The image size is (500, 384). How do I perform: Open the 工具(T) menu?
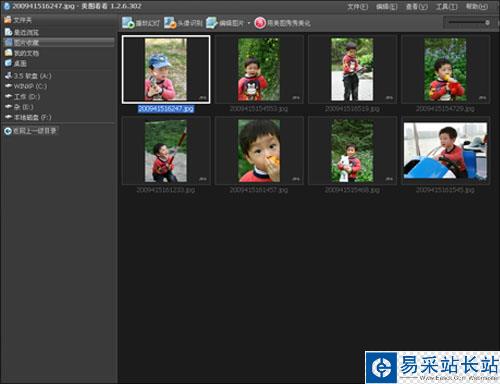(447, 6)
